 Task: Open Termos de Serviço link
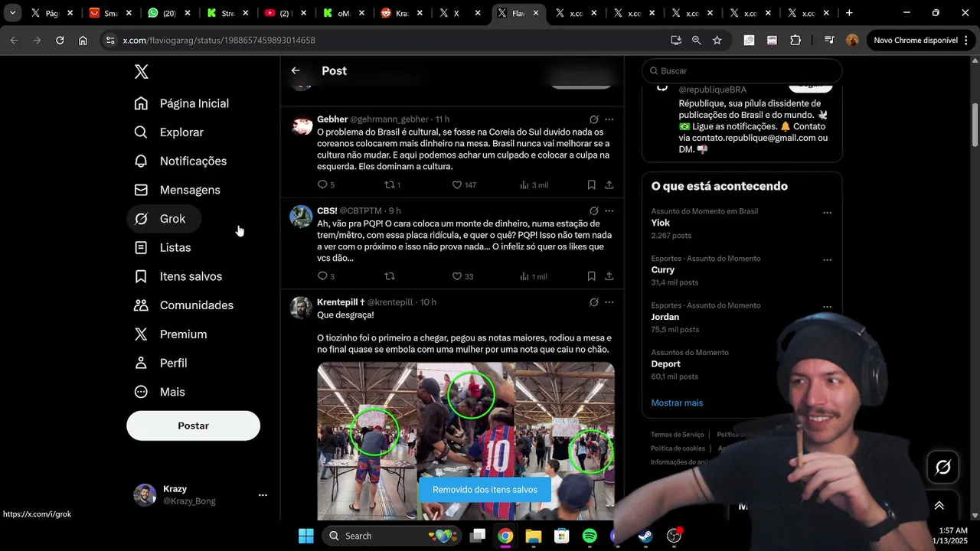click(x=678, y=435)
